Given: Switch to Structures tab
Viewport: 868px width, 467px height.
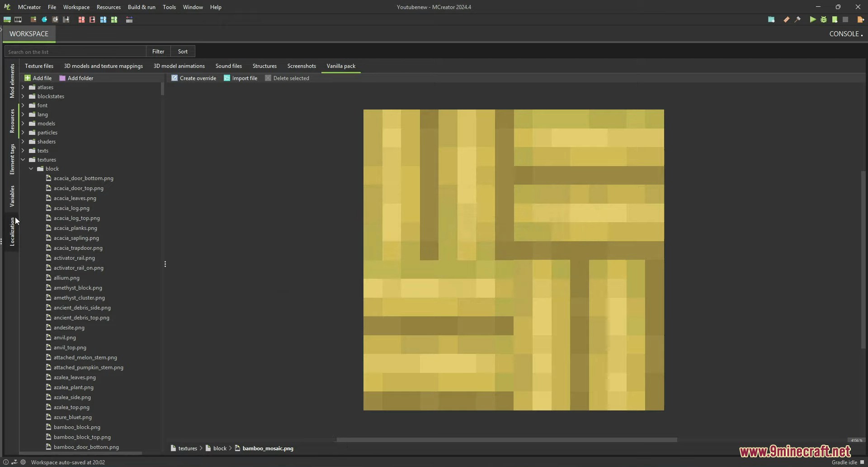Looking at the screenshot, I should [x=264, y=66].
